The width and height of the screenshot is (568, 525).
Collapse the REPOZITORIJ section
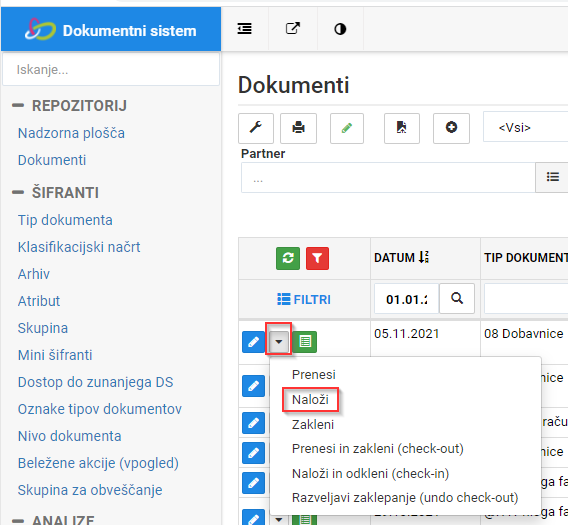click(x=18, y=106)
